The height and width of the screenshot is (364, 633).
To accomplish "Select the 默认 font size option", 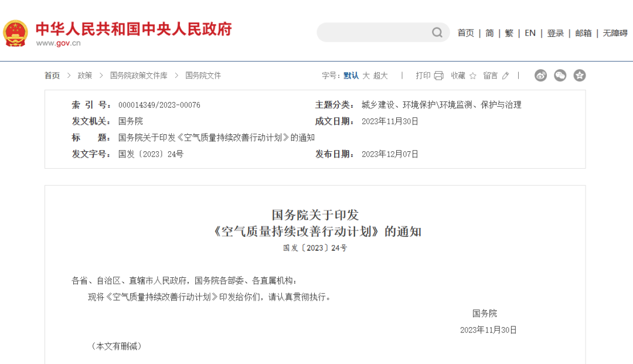I will click(x=351, y=76).
